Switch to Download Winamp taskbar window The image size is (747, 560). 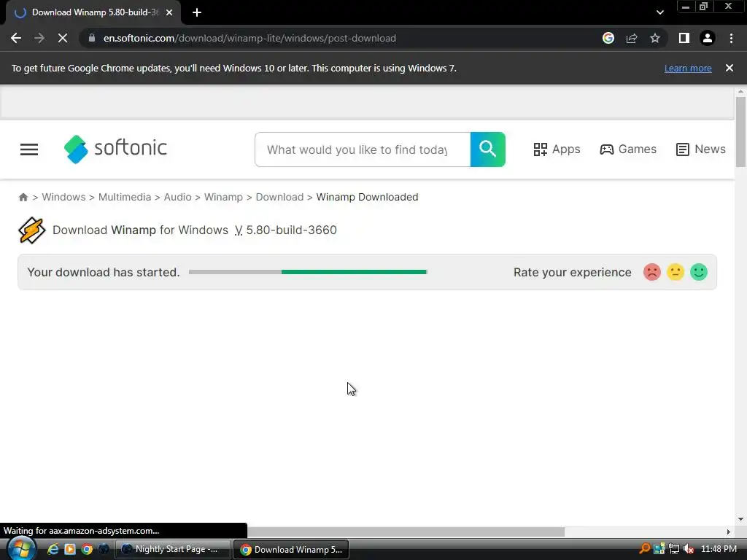coord(291,549)
